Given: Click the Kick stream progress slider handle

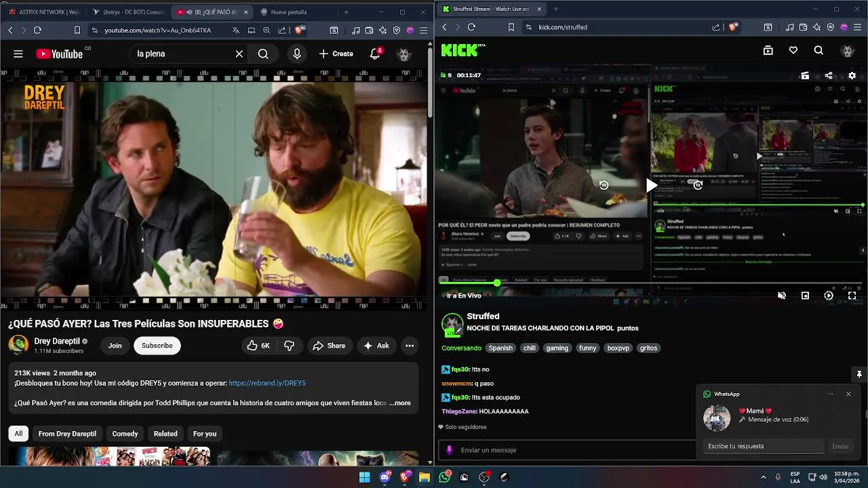Looking at the screenshot, I should (x=497, y=282).
